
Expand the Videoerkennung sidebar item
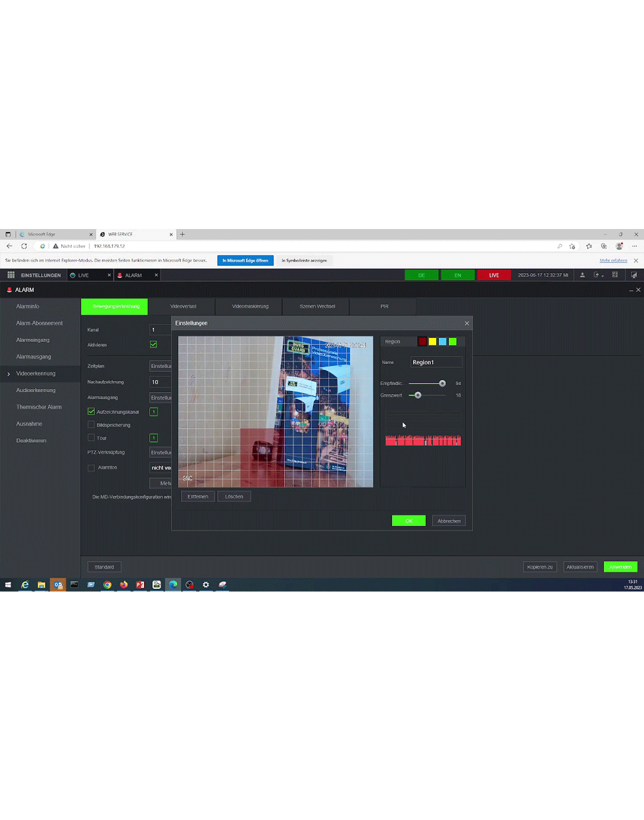(36, 374)
